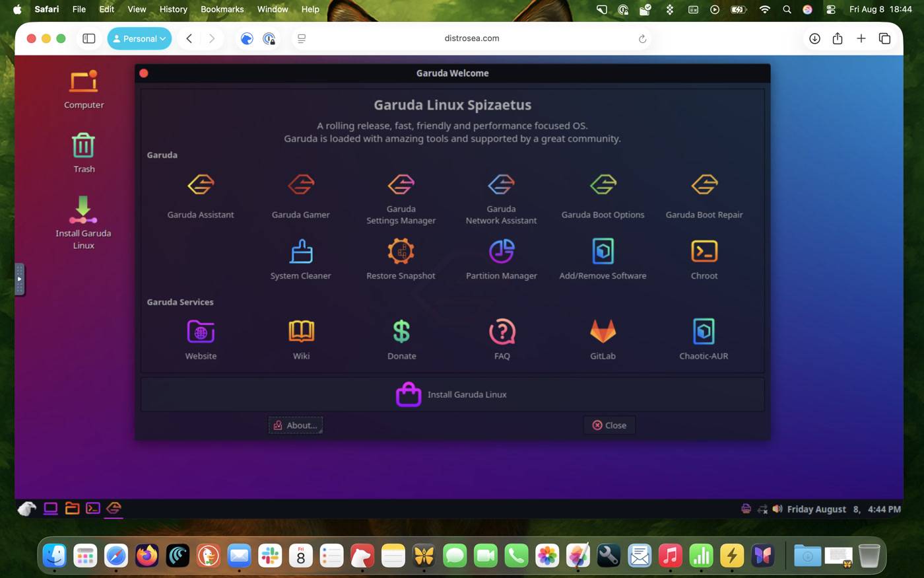
Task: Open Garuda Boot Options
Action: [603, 196]
